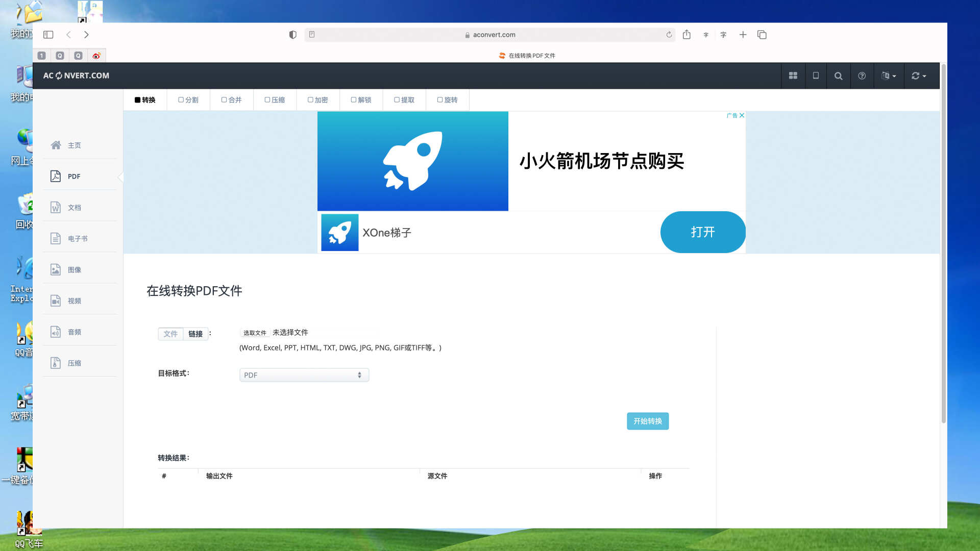This screenshot has width=980, height=551.
Task: Open the grid apps icon in header
Action: pyautogui.click(x=793, y=76)
